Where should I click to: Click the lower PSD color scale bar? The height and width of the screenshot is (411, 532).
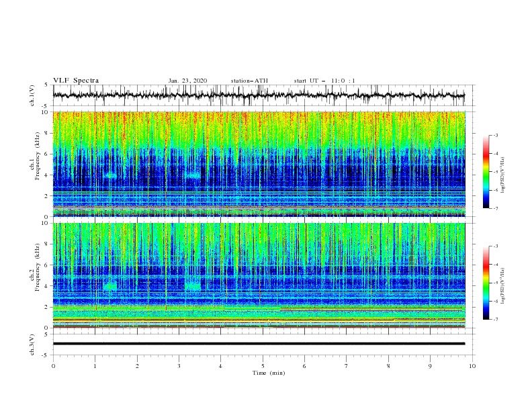[x=486, y=283]
